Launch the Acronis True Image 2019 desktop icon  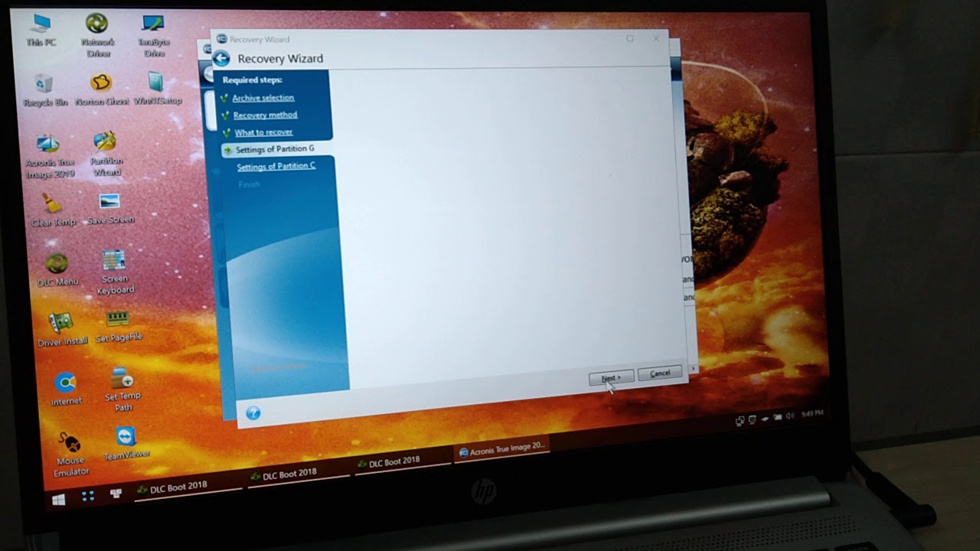pos(50,156)
